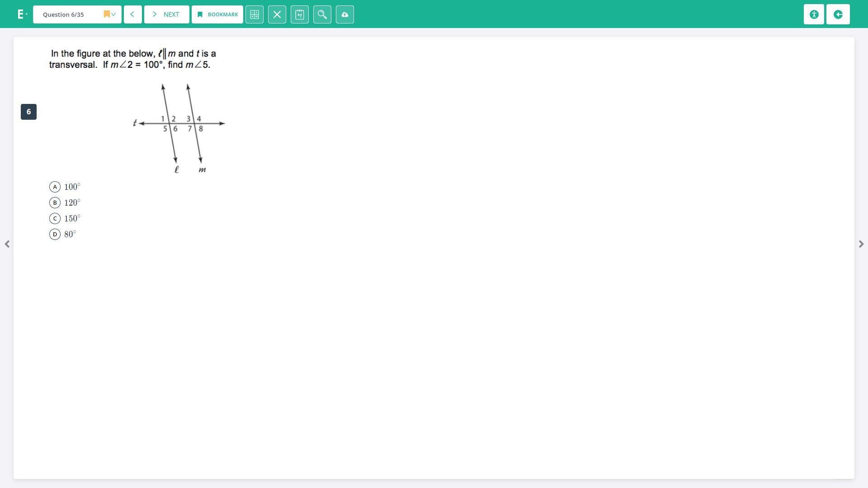Click the cloud upload icon
Image resolution: width=868 pixels, height=488 pixels.
pos(345,14)
